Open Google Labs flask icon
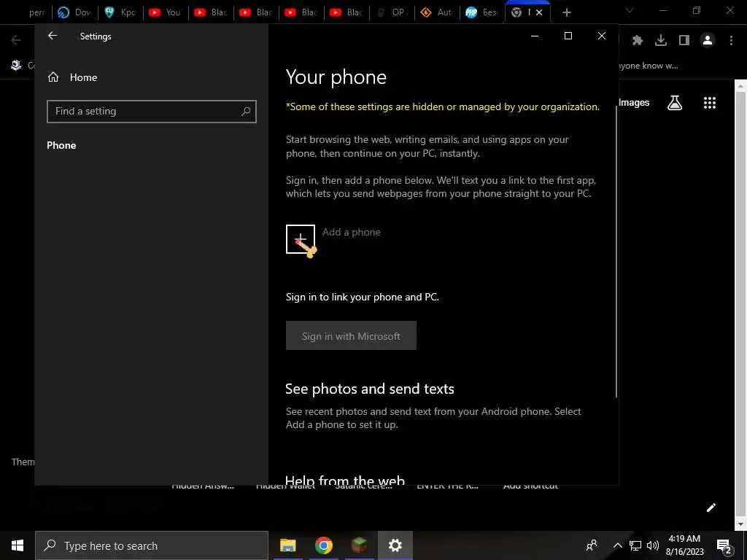 coord(675,103)
